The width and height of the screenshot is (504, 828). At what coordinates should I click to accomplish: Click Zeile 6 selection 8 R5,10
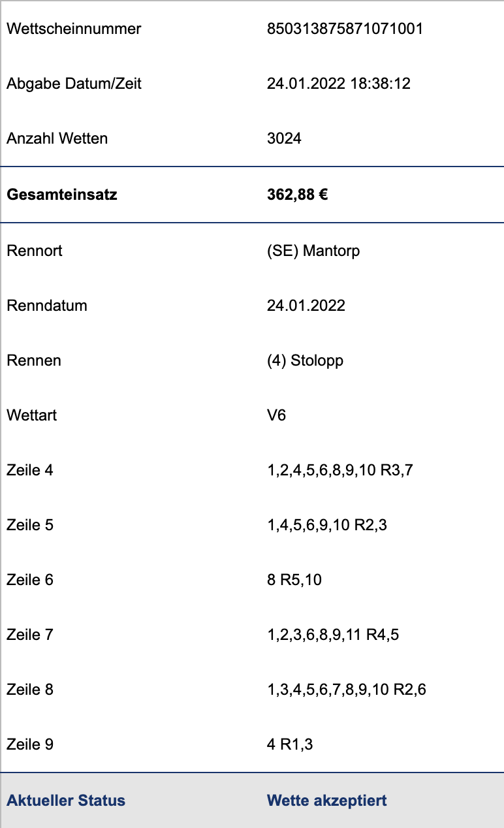click(x=294, y=580)
